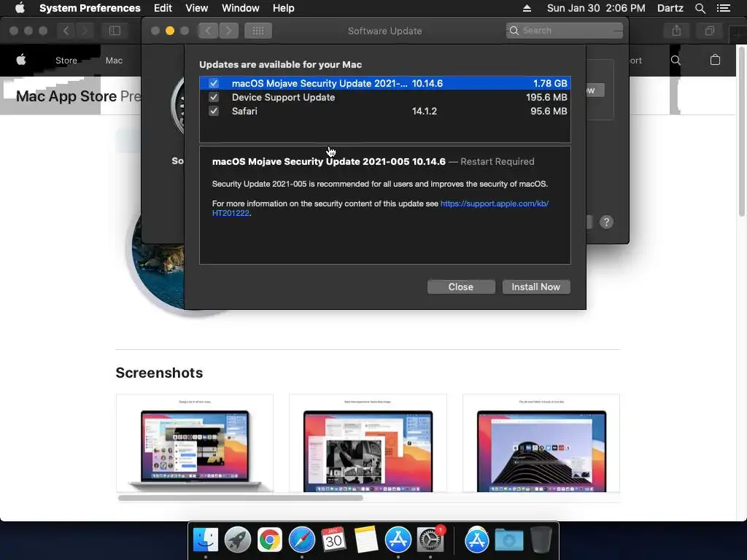Select the macOS Mojave Security Update row
Screen dimensions: 747x560
pos(385,83)
